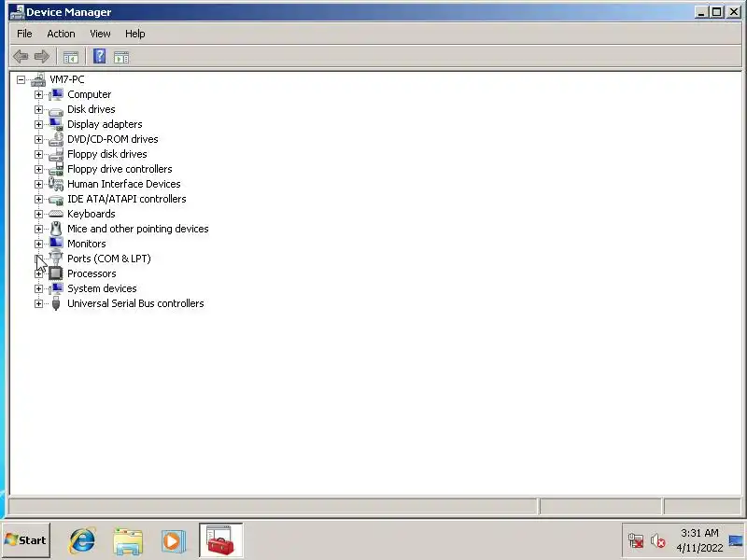This screenshot has height=560, width=747.
Task: Expand the Universal Serial Bus controllers node
Action: (38, 304)
